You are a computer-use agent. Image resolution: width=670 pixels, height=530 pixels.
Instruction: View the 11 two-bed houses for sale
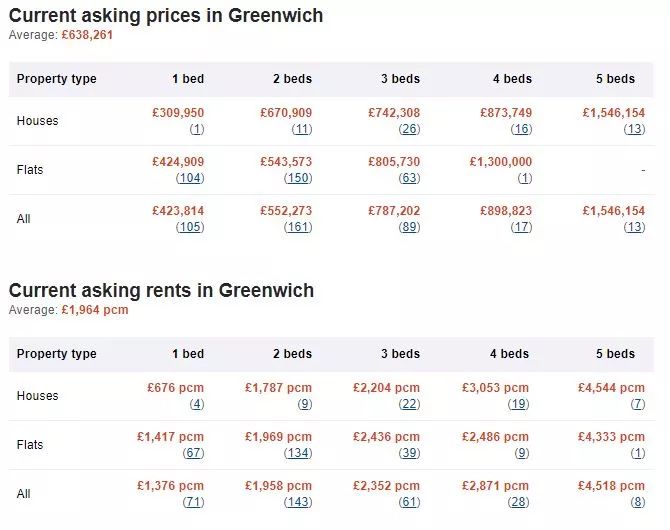click(302, 129)
